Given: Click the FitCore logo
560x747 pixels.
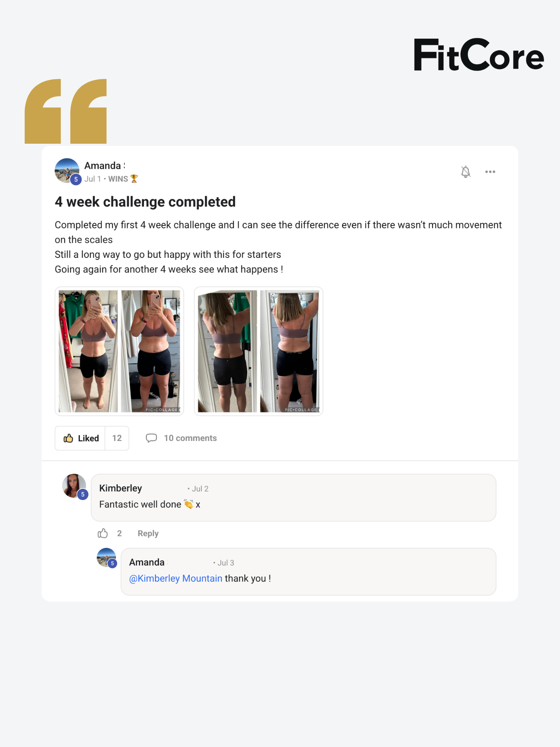Looking at the screenshot, I should tap(479, 55).
